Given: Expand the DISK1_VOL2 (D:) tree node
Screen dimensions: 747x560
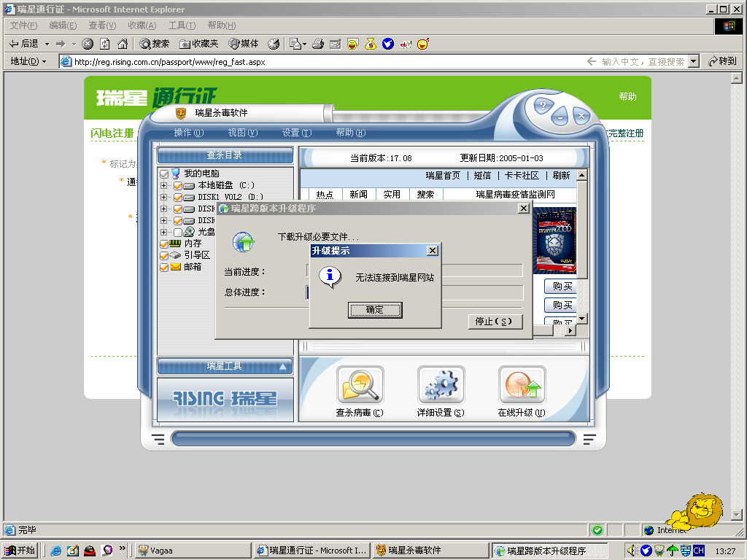Looking at the screenshot, I should point(163,197).
